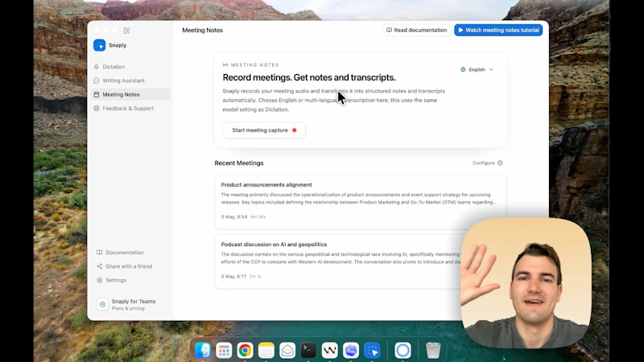
Task: Open Launchpad from the dock
Action: pyautogui.click(x=224, y=351)
